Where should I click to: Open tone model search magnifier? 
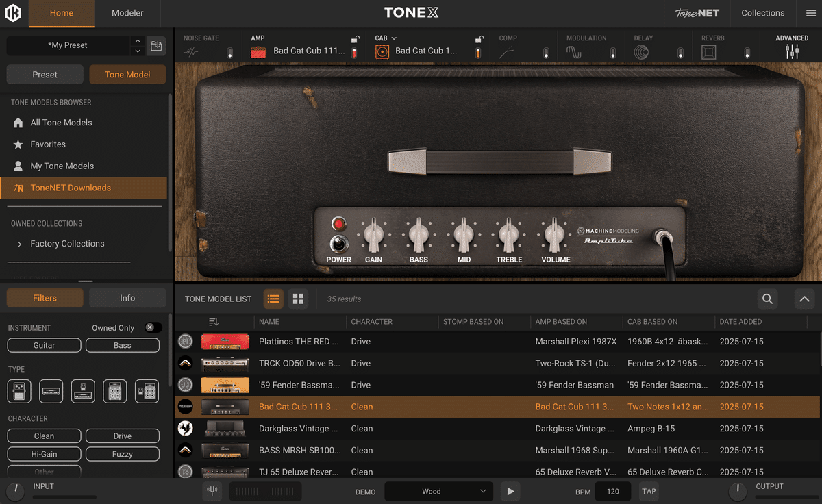coord(768,299)
